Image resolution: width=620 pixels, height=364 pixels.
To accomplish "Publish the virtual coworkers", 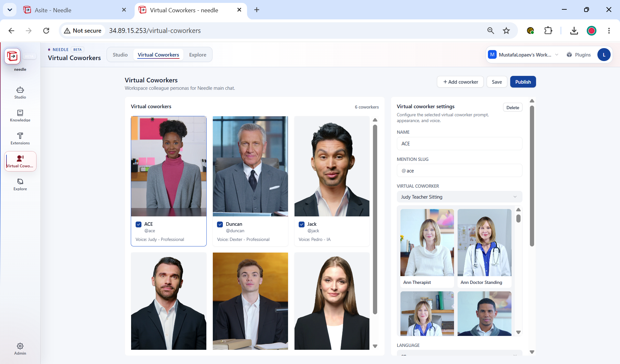I will pyautogui.click(x=523, y=82).
